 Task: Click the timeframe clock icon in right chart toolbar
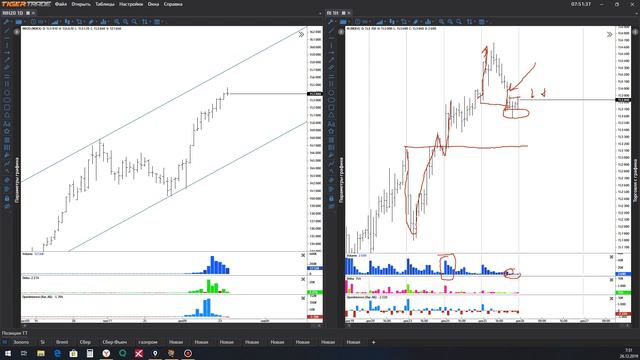coord(358,22)
